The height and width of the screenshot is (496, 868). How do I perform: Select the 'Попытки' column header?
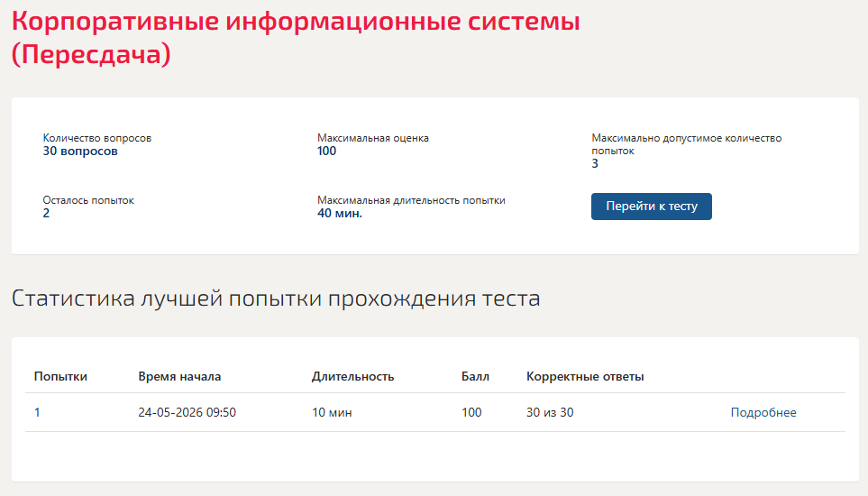[x=60, y=376]
